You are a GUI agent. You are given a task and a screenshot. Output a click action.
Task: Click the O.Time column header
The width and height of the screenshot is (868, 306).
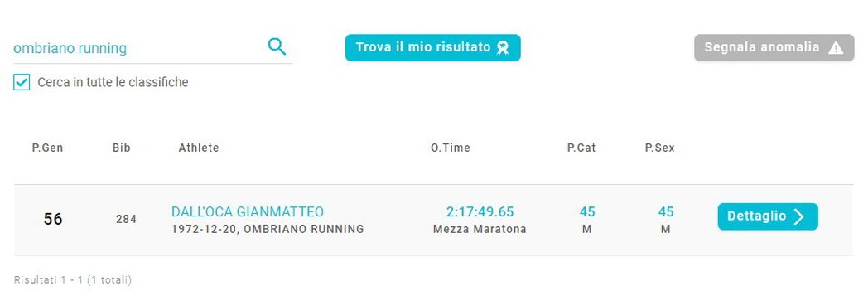451,148
